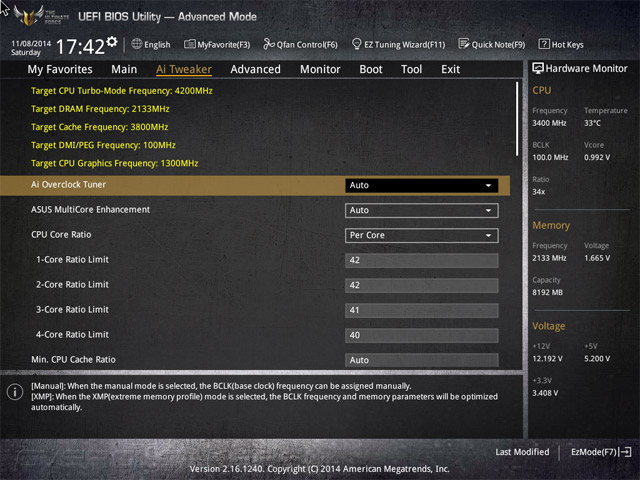Open MyFavorite(F3) menu
The width and height of the screenshot is (640, 480).
pos(217,44)
